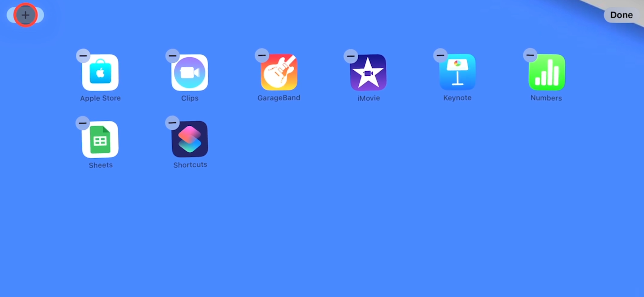Open the Keynote app icon

pyautogui.click(x=457, y=72)
